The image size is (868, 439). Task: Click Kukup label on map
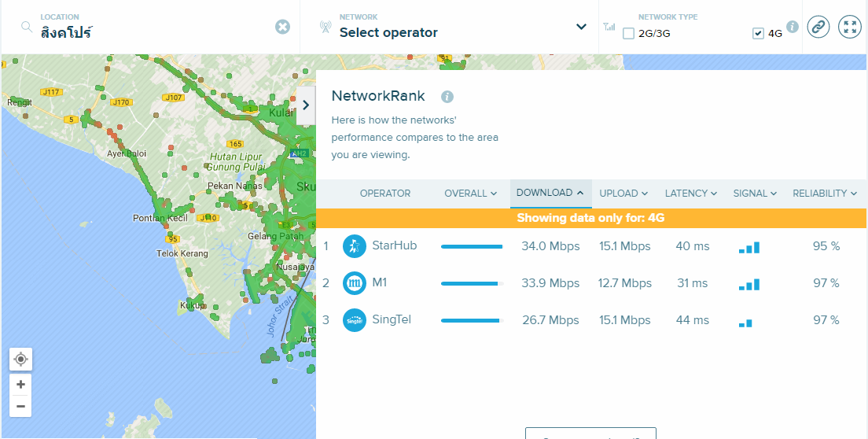(192, 305)
